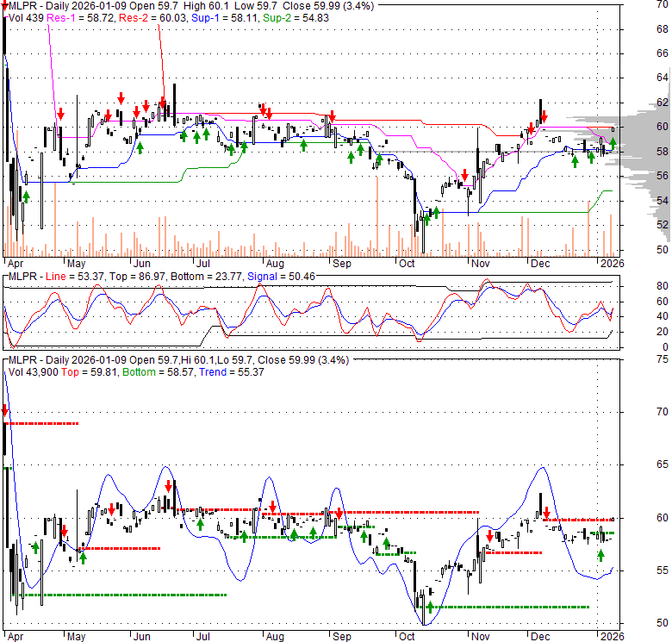The image size is (672, 642).
Task: Click the '20' value on the oscillator axis
Action: click(663, 332)
